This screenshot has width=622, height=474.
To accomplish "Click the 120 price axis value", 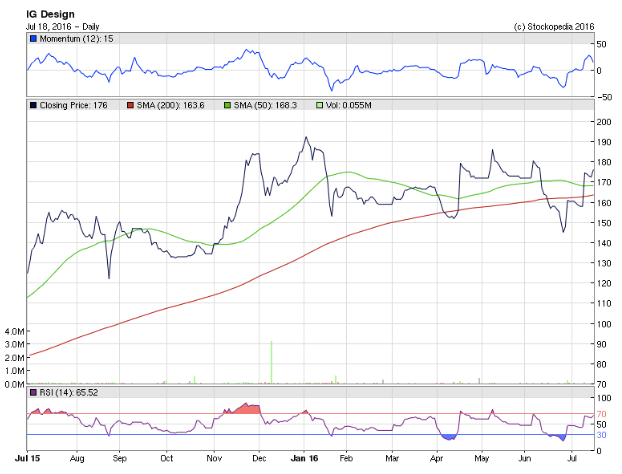I will pos(604,284).
